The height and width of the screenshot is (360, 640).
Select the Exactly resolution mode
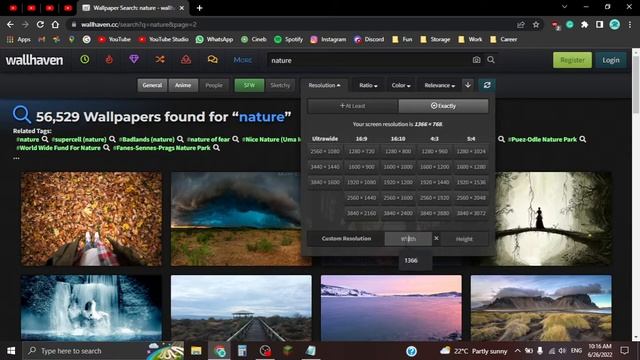[x=443, y=106]
